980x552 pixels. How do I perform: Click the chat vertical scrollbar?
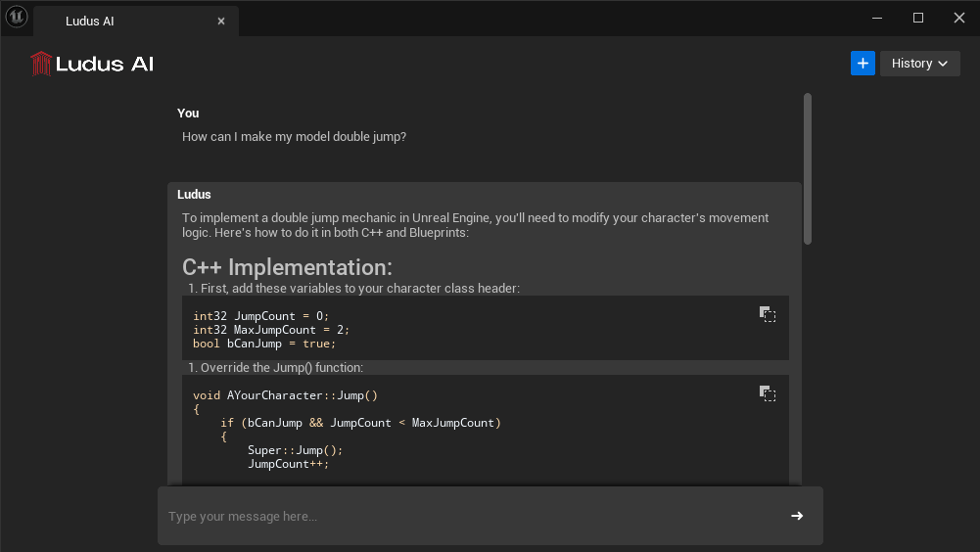808,168
